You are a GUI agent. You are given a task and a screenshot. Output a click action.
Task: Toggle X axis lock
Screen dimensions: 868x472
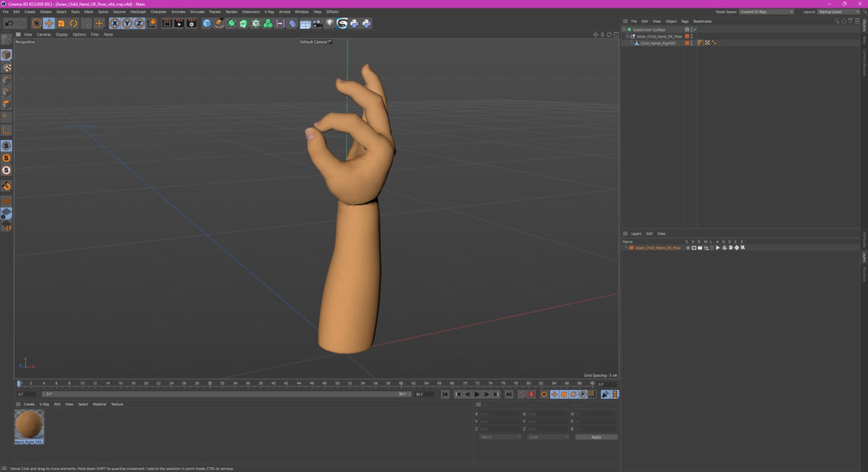tap(115, 24)
